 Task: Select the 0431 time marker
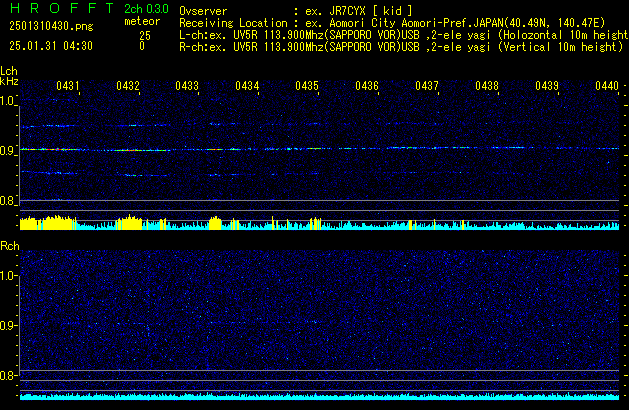68,86
